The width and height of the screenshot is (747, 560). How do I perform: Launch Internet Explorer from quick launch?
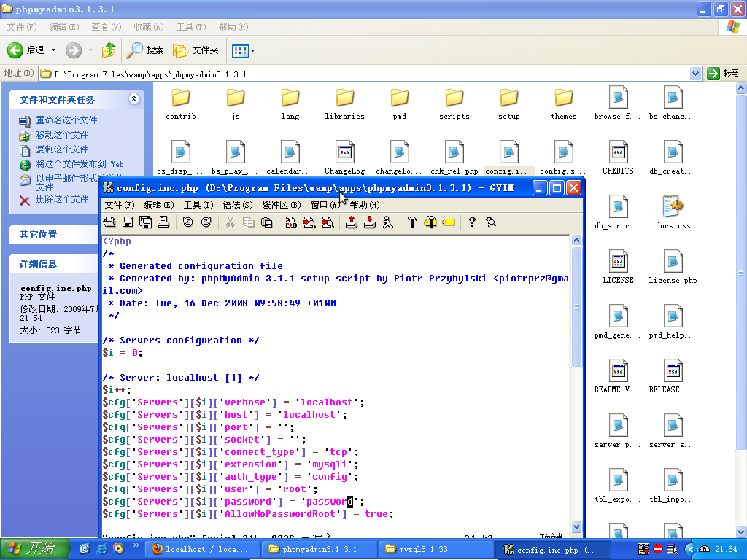click(x=101, y=549)
